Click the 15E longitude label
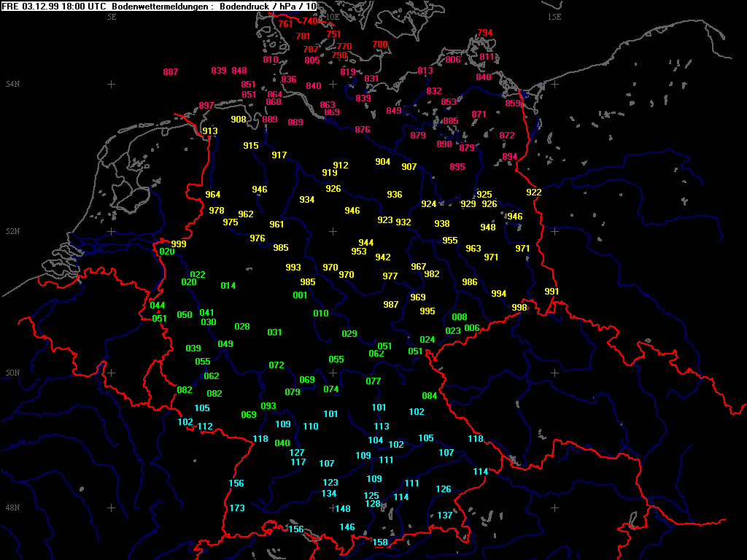747x560 pixels. pyautogui.click(x=554, y=17)
